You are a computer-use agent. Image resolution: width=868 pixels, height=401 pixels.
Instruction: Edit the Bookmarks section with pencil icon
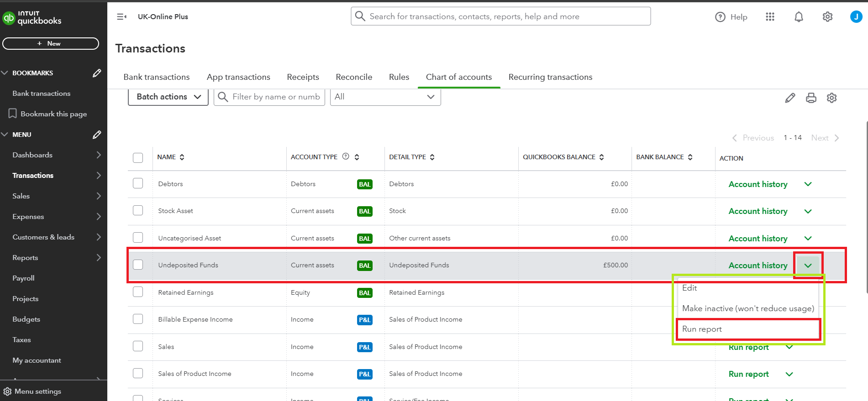tap(97, 73)
